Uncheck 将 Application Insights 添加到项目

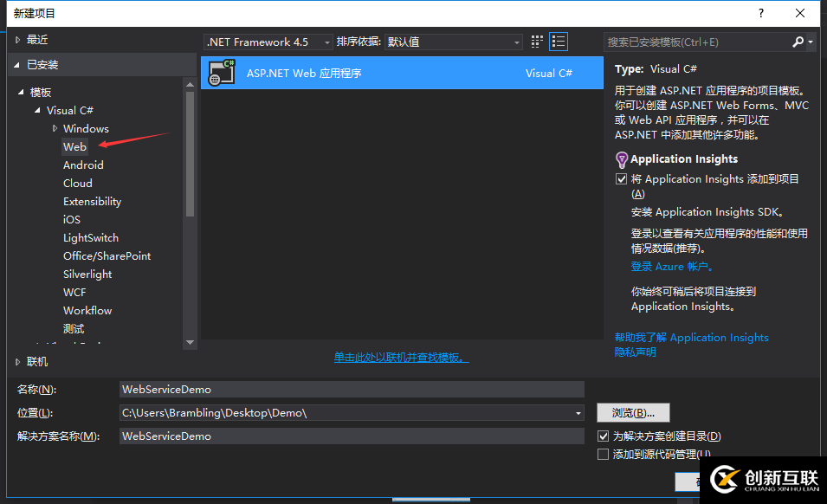621,178
